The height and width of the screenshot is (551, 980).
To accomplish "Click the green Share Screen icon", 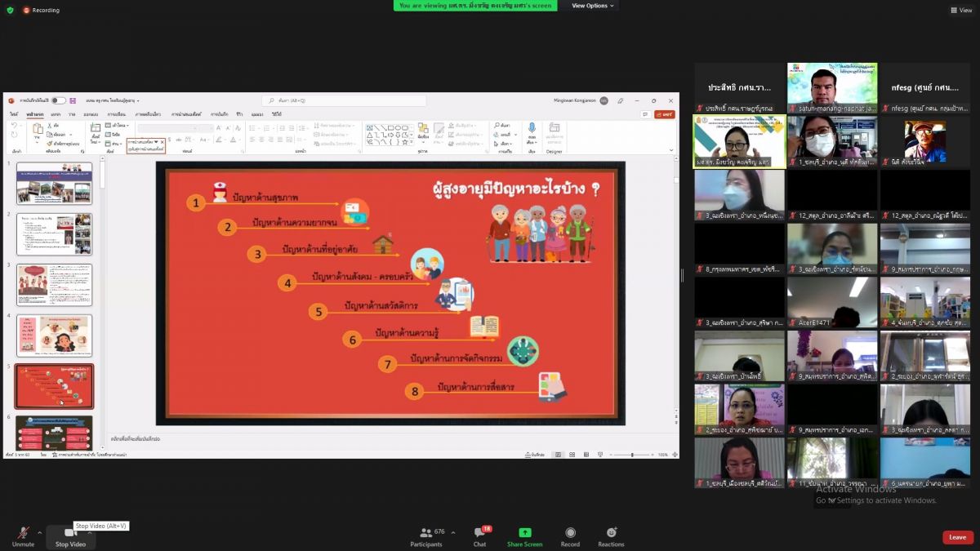I will (524, 533).
